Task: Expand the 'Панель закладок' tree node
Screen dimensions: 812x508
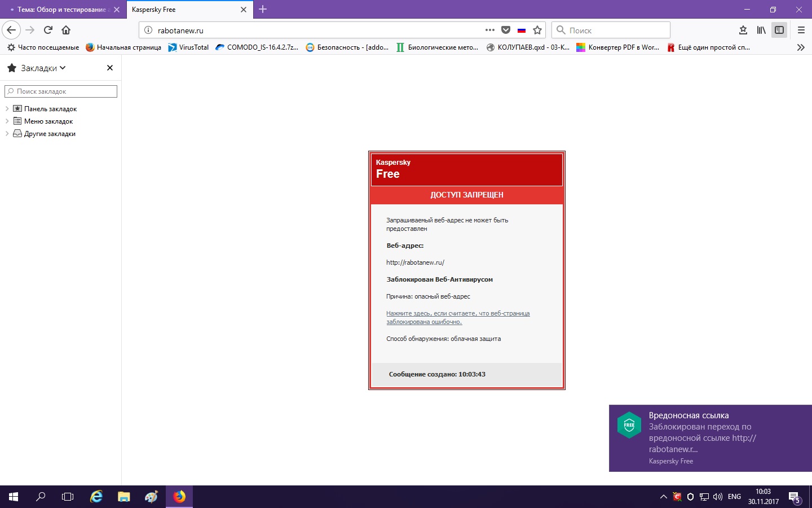Action: pyautogui.click(x=7, y=108)
